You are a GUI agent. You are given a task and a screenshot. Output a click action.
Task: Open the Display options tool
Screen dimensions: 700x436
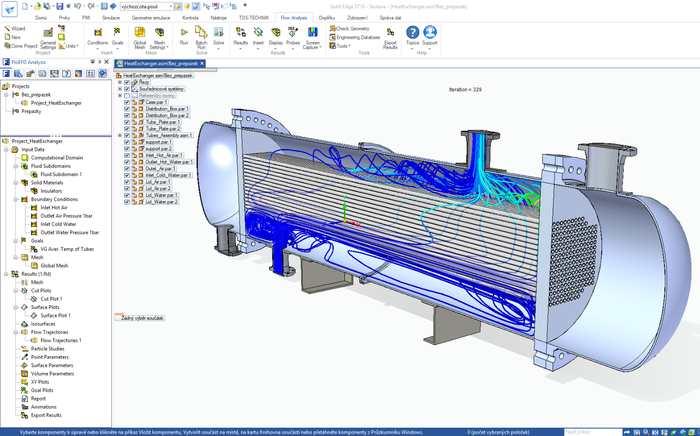275,37
